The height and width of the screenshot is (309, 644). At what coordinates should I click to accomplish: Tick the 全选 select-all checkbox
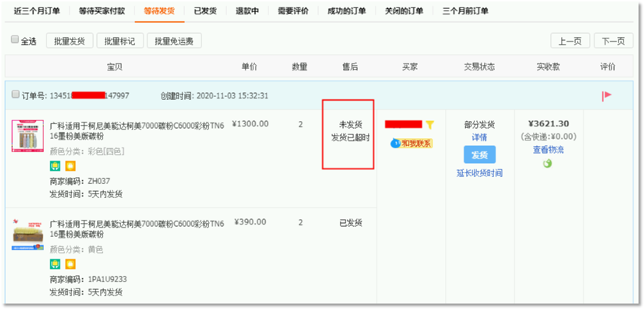pos(15,40)
